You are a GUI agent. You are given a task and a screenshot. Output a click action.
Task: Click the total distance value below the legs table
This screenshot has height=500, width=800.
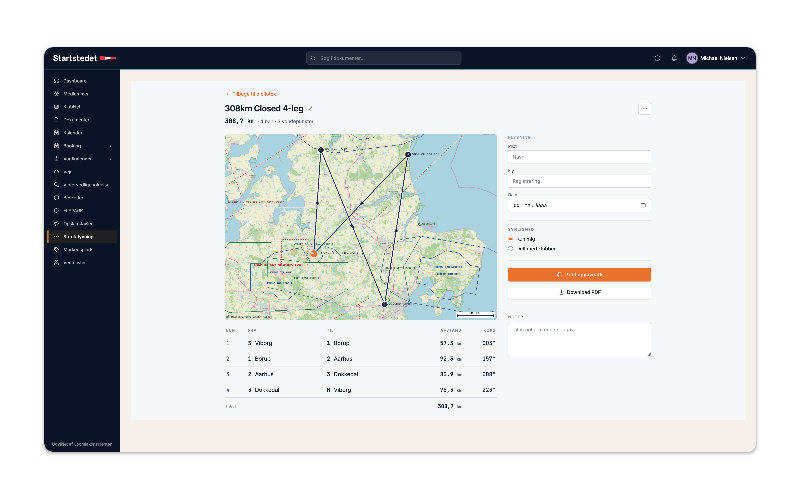pyautogui.click(x=449, y=407)
